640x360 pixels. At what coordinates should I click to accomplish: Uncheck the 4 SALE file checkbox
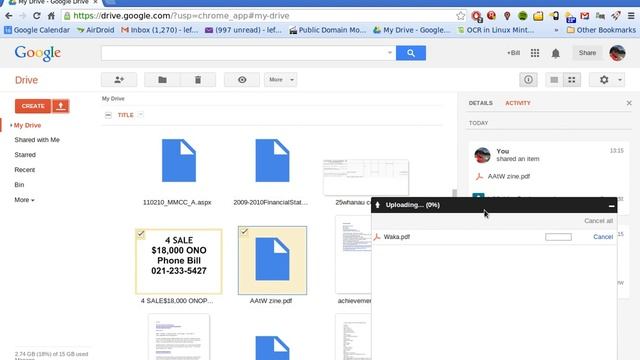click(x=141, y=234)
